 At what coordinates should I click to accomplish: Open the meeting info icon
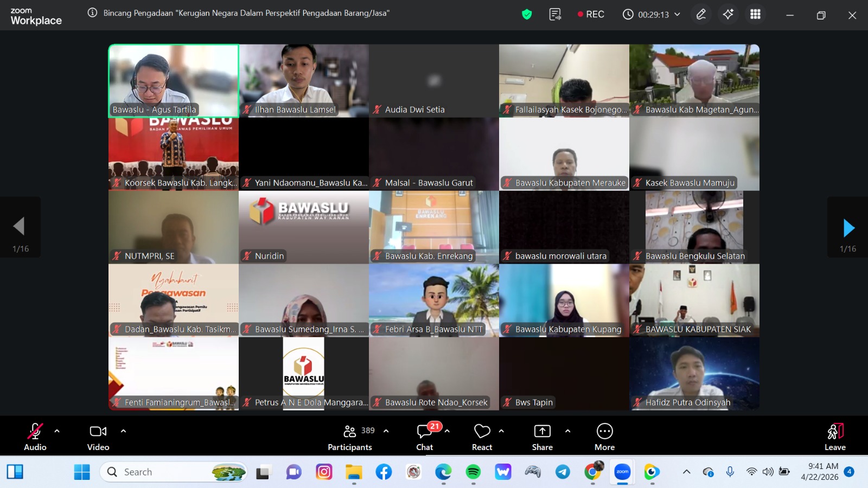click(x=92, y=13)
